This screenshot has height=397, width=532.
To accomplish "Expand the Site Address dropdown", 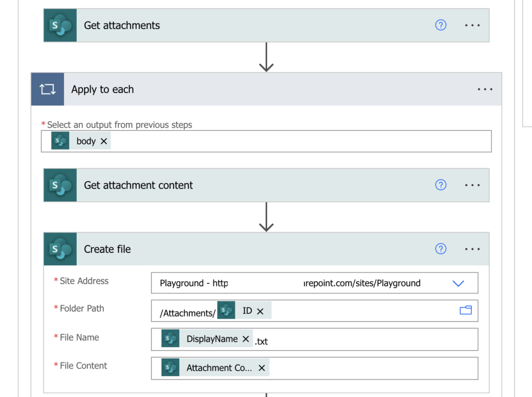I will tap(458, 283).
